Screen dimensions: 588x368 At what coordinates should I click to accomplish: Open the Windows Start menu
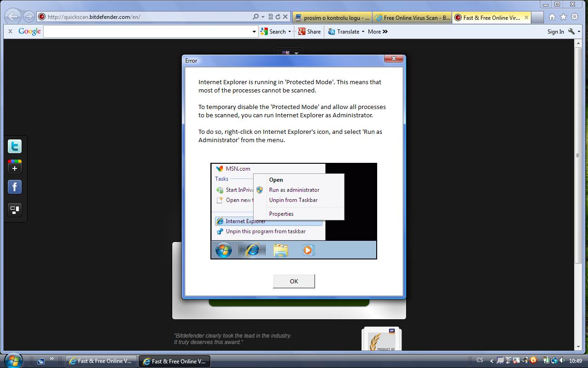(13, 360)
